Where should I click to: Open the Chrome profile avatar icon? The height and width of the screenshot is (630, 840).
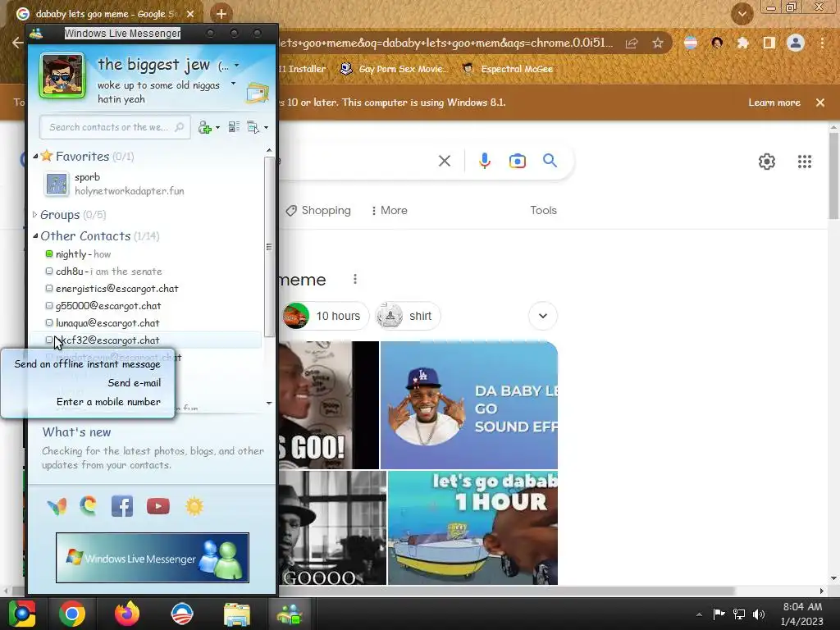point(796,43)
